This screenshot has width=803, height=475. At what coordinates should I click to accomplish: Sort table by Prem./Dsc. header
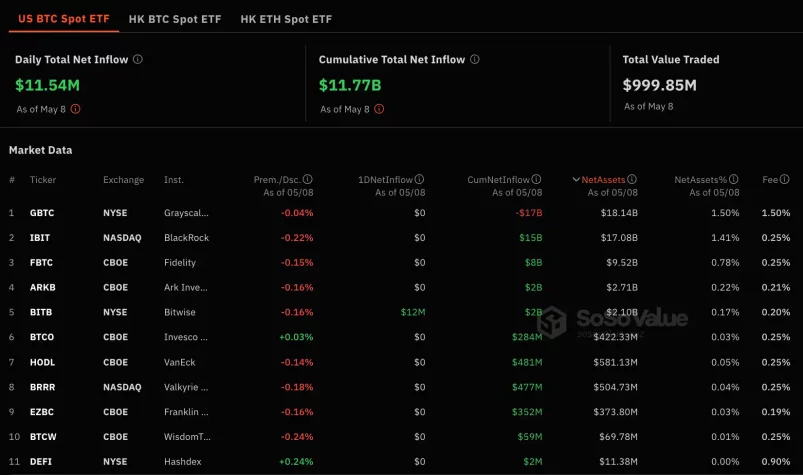pyautogui.click(x=277, y=180)
